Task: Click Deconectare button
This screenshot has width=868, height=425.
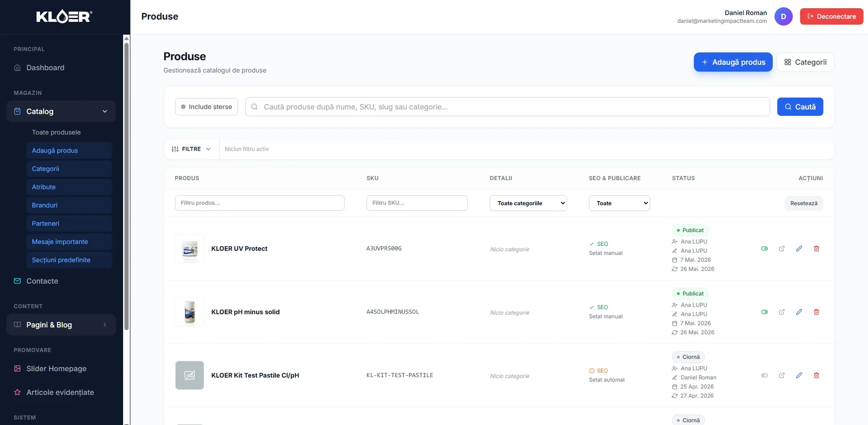Action: pos(831,16)
